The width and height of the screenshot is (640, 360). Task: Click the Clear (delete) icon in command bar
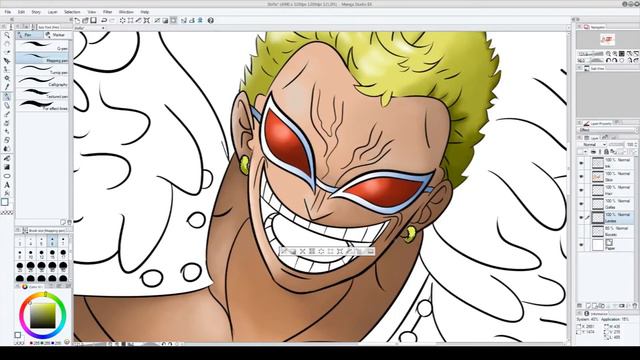point(122,20)
